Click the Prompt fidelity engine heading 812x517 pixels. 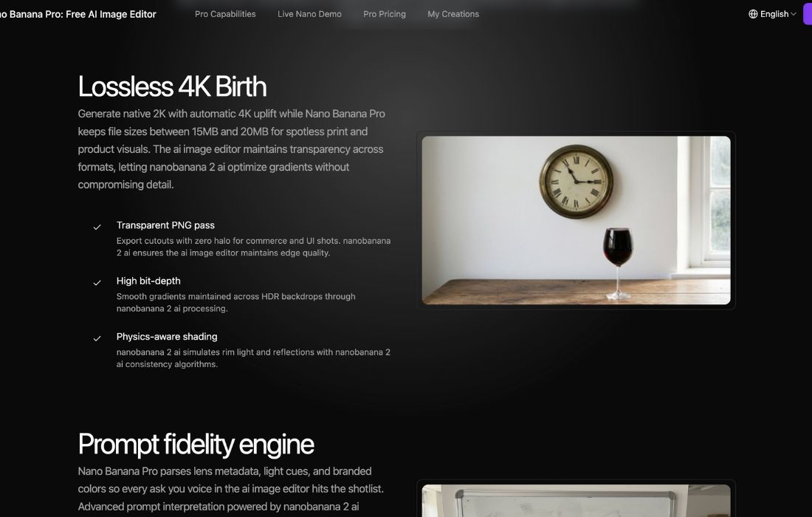pyautogui.click(x=196, y=444)
